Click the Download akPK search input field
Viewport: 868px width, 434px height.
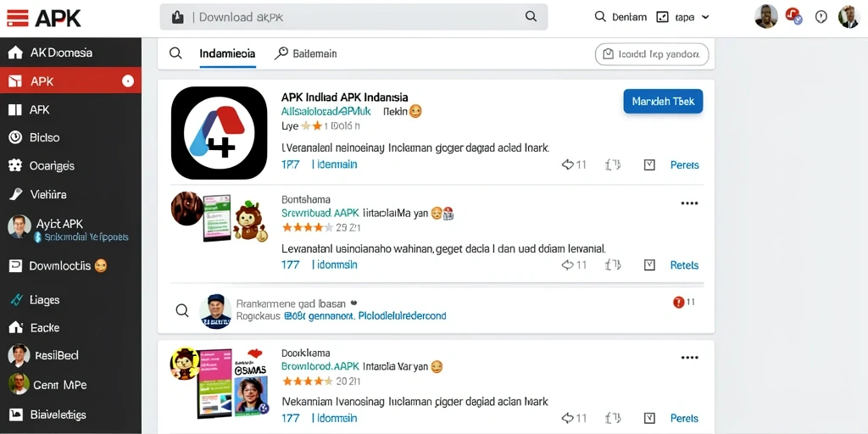coord(353,17)
